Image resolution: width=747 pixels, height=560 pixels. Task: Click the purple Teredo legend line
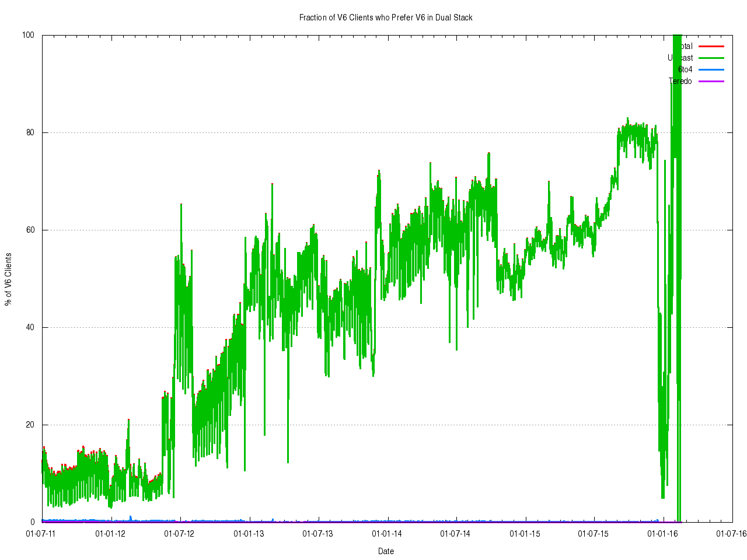[711, 81]
